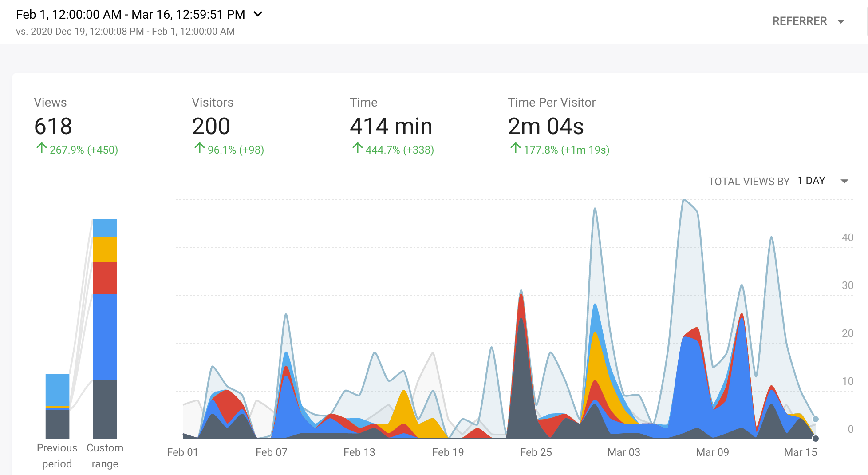
Task: Click the Visitors green up arrow icon
Action: point(200,148)
